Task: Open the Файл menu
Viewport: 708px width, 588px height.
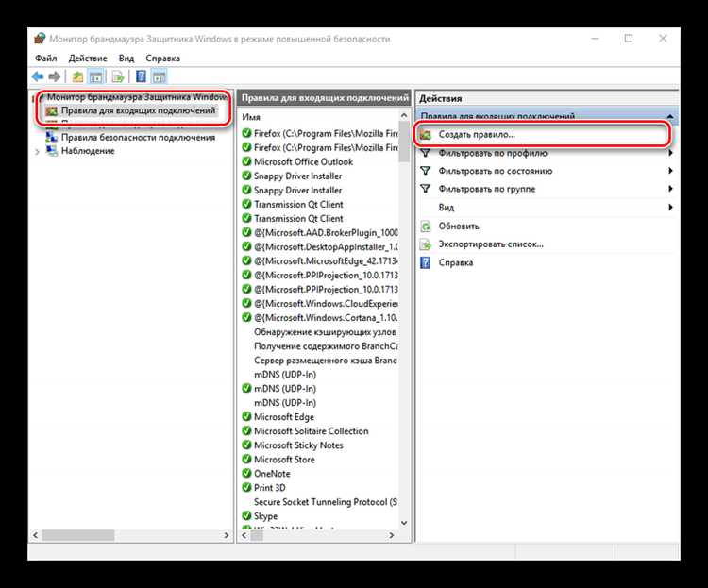Action: [x=45, y=59]
